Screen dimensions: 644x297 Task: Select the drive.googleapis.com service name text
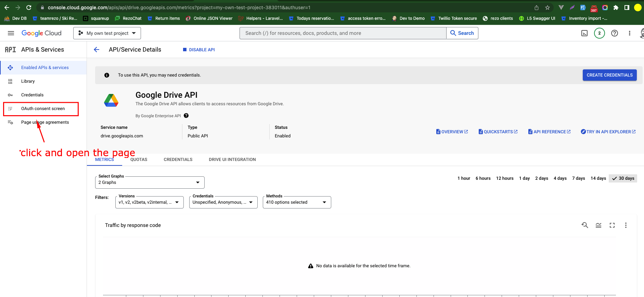click(x=122, y=136)
